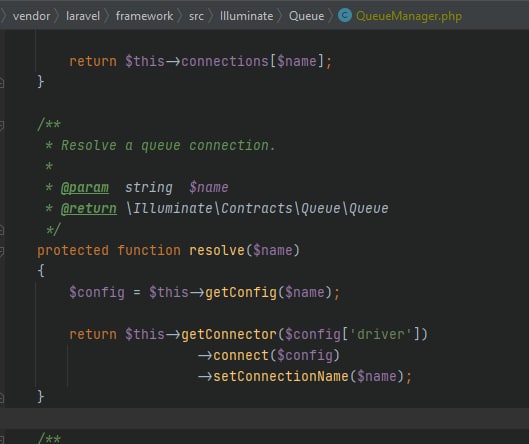Click the getConfig method call

click(241, 292)
